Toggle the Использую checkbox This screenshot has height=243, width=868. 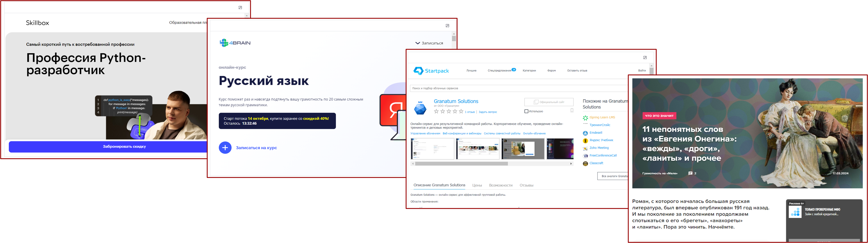click(526, 111)
